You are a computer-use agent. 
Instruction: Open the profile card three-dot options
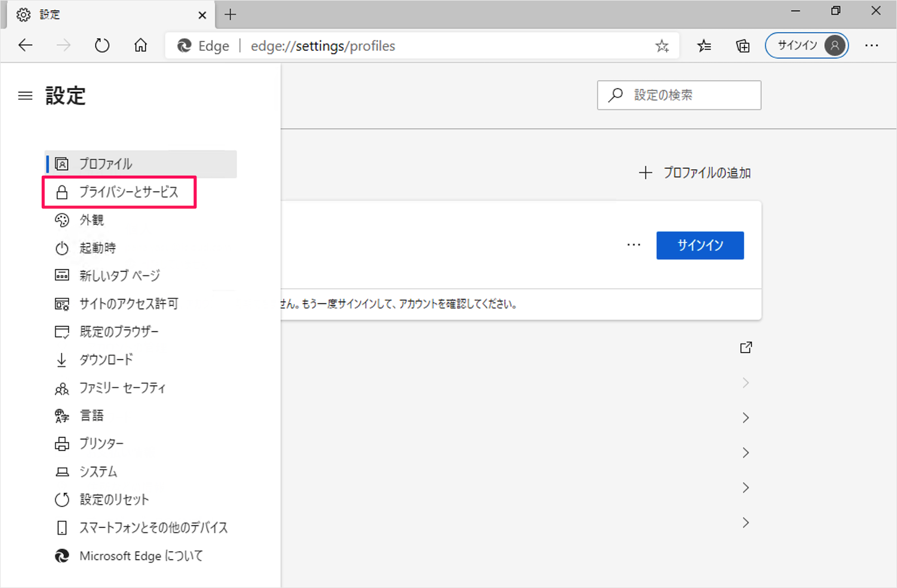[634, 245]
